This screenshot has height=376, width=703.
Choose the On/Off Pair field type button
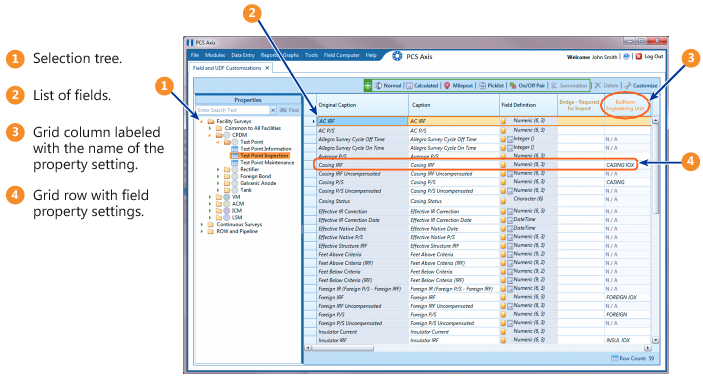(527, 85)
